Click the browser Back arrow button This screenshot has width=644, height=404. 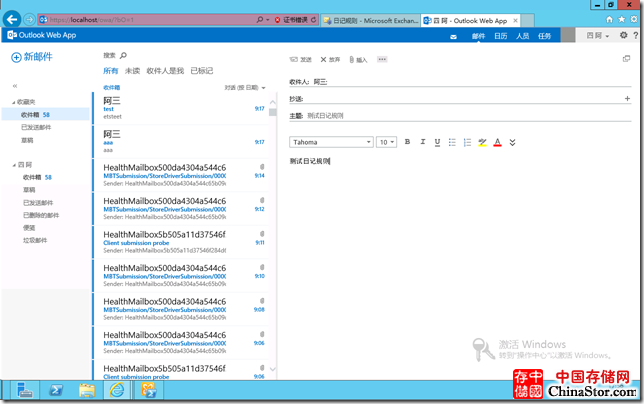click(x=12, y=19)
